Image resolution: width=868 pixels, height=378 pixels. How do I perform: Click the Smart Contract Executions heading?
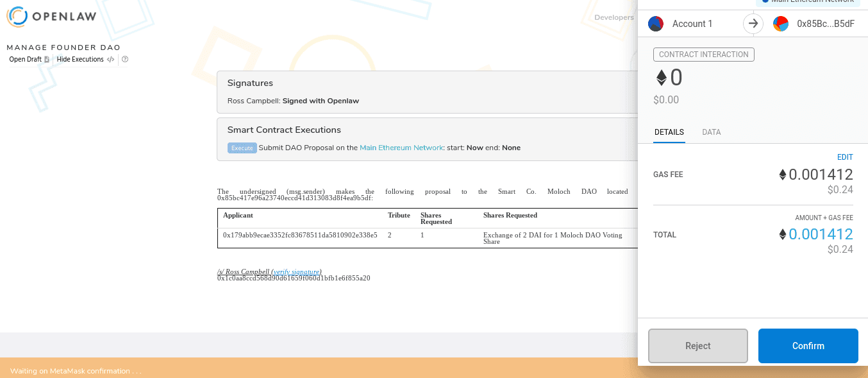click(284, 130)
